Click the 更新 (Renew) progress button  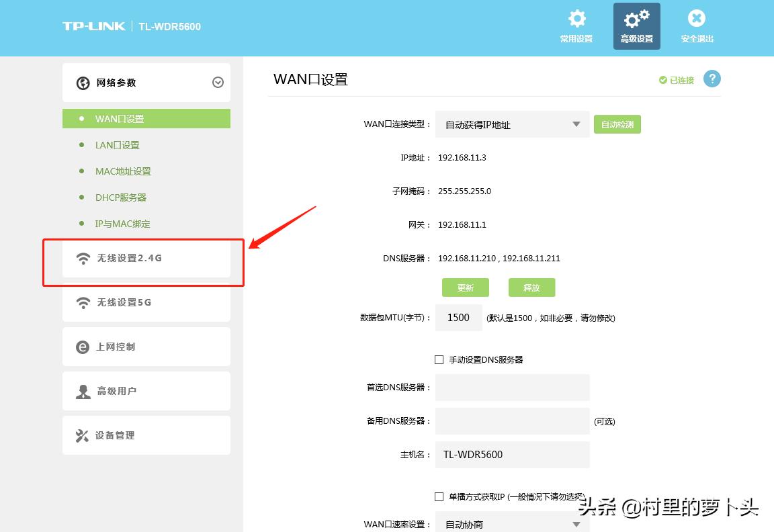466,287
